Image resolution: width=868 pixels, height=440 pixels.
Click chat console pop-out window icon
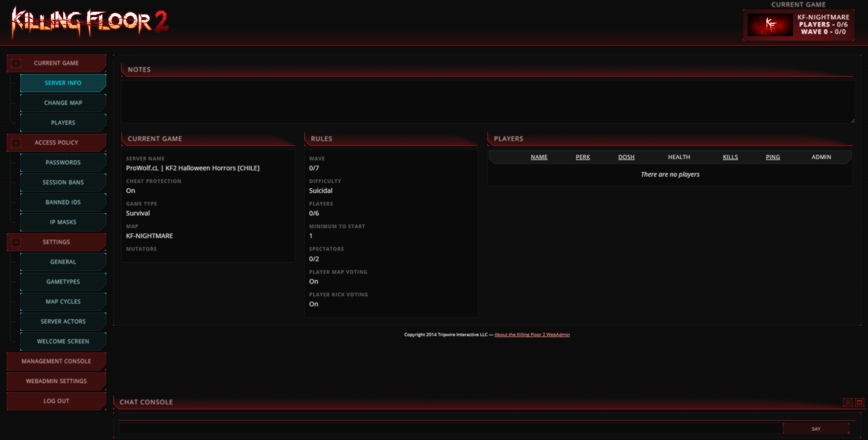pyautogui.click(x=859, y=402)
